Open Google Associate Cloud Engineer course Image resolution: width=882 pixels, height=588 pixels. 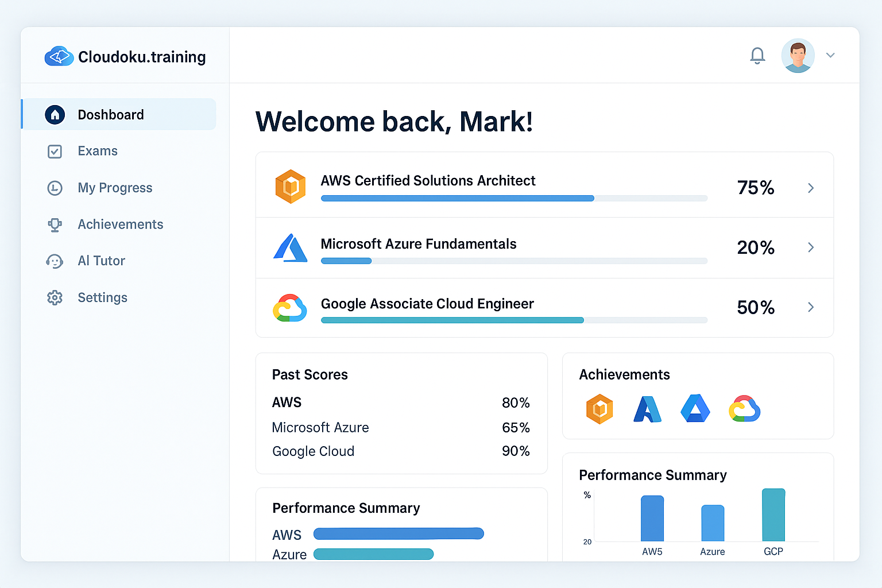click(x=544, y=308)
